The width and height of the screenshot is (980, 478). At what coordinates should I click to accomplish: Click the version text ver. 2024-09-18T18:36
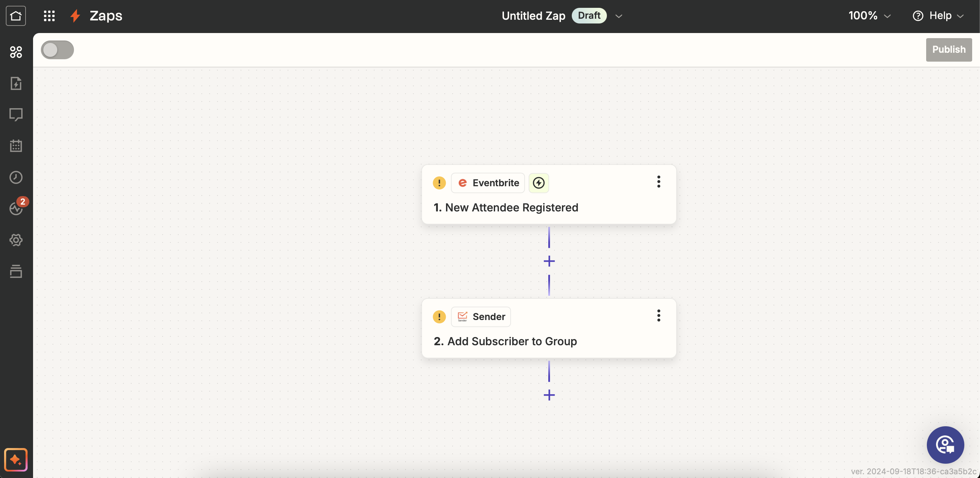pos(914,471)
